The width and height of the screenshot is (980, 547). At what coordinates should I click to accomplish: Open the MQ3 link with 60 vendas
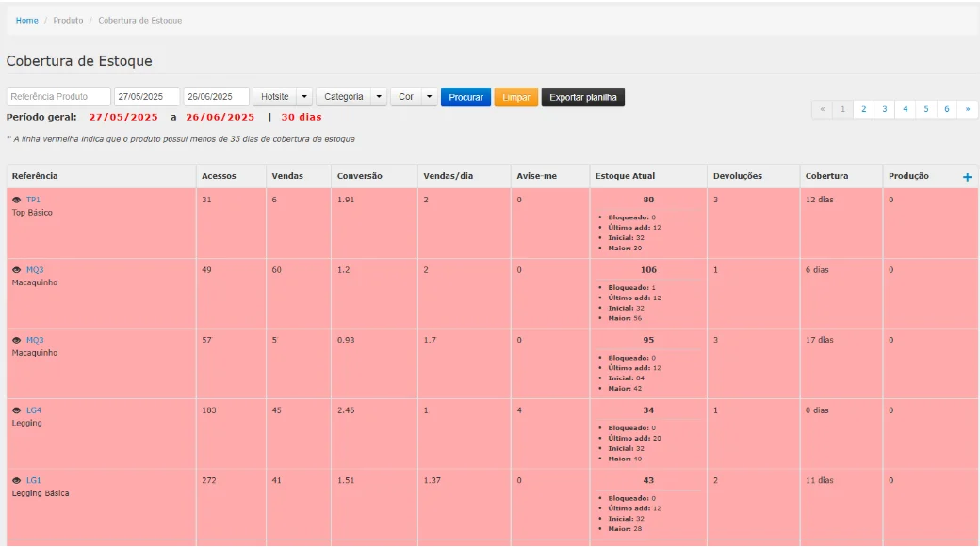coord(35,270)
